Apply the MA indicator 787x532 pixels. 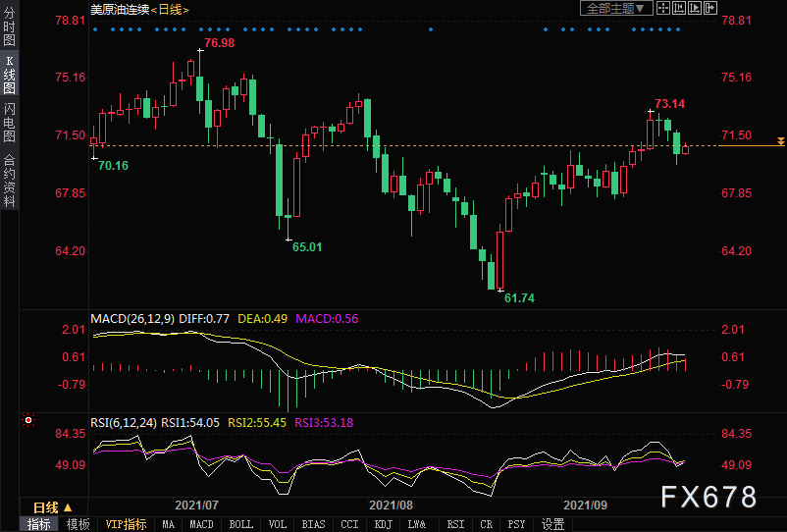click(169, 524)
